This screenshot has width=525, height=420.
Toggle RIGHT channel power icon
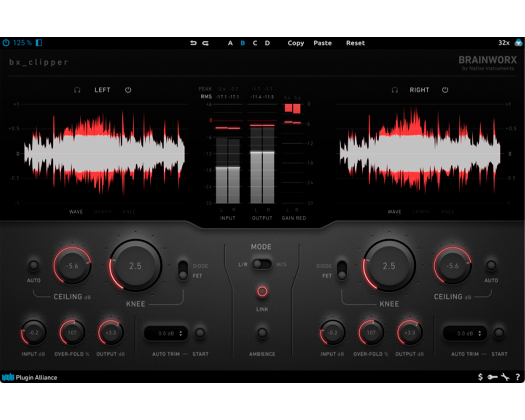click(445, 90)
